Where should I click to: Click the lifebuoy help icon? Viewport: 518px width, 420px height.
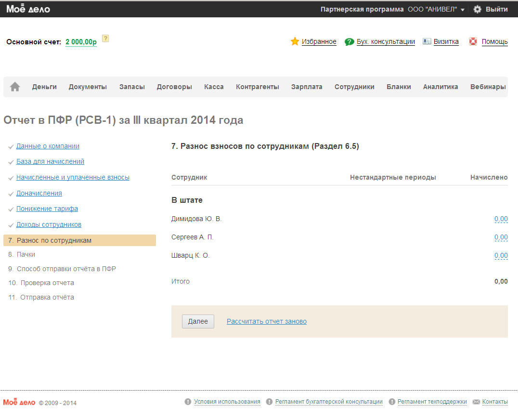[x=473, y=41]
